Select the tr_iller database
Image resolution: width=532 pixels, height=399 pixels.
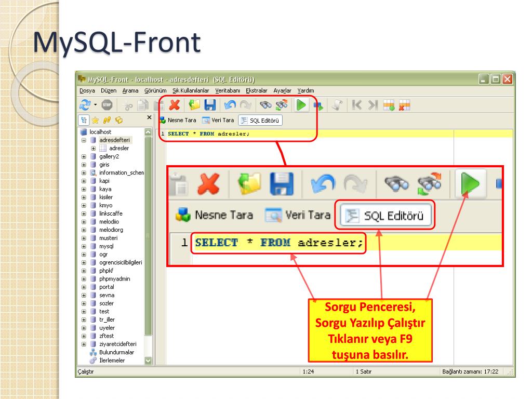(x=107, y=320)
